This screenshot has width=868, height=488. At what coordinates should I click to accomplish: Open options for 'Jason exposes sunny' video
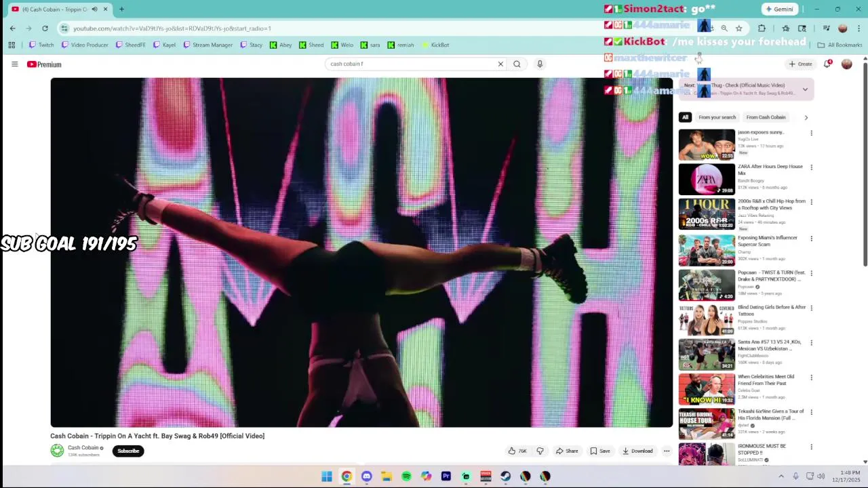811,133
